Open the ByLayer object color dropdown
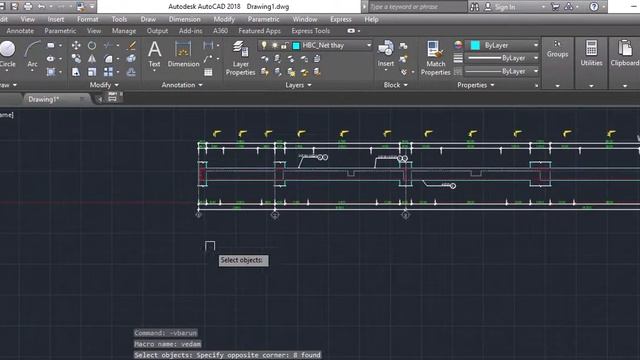This screenshot has height=360, width=640. tap(536, 45)
